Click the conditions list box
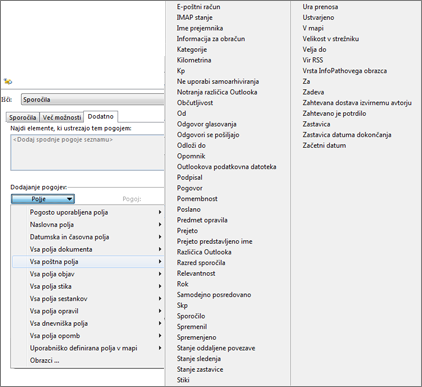Image resolution: width=422 pixels, height=387 pixels. (x=87, y=152)
